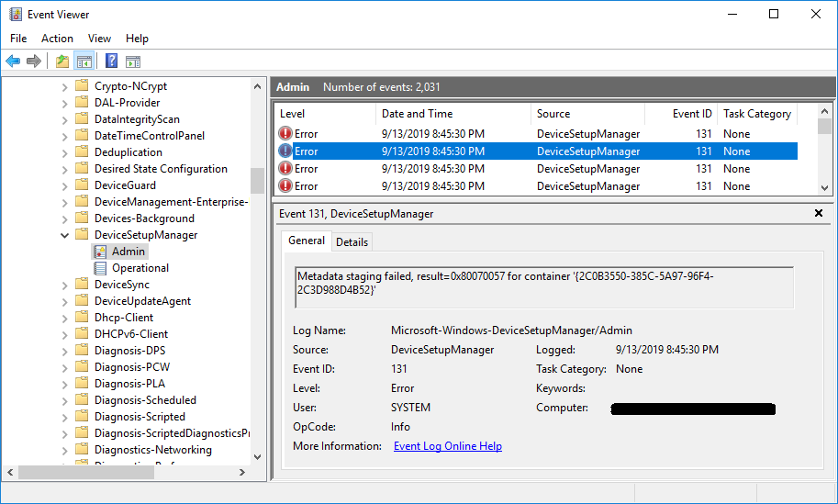The height and width of the screenshot is (504, 838).
Task: Sort by the Task Category column header
Action: click(756, 113)
